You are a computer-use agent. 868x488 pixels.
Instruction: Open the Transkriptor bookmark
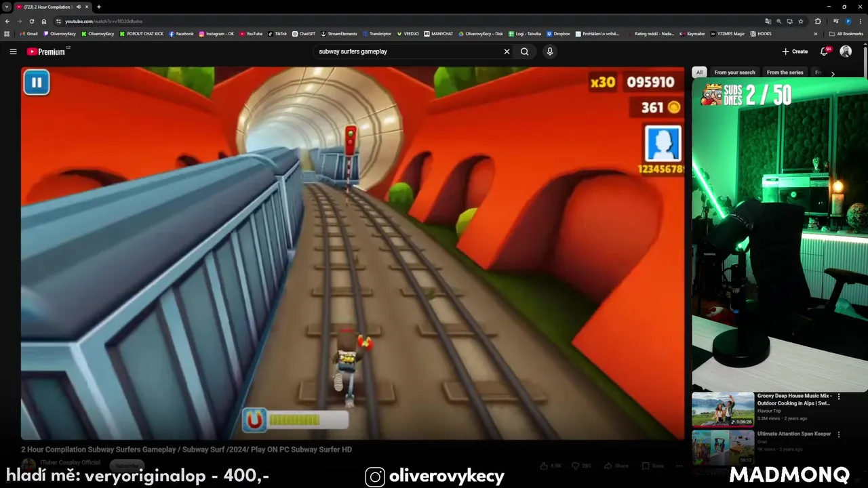point(377,34)
